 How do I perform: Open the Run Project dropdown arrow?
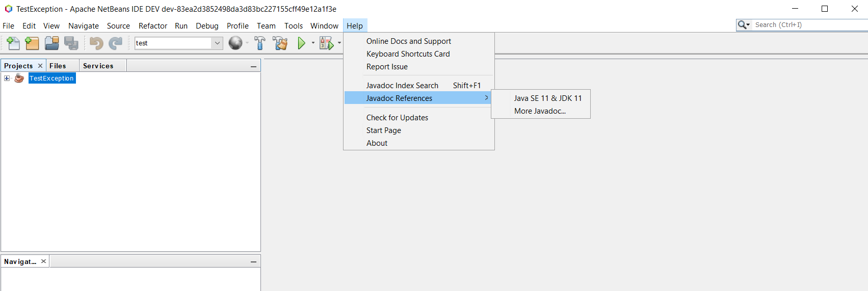pyautogui.click(x=313, y=43)
